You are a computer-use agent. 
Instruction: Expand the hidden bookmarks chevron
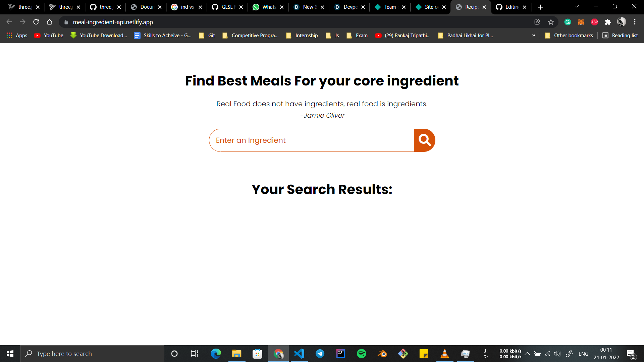[x=534, y=35]
